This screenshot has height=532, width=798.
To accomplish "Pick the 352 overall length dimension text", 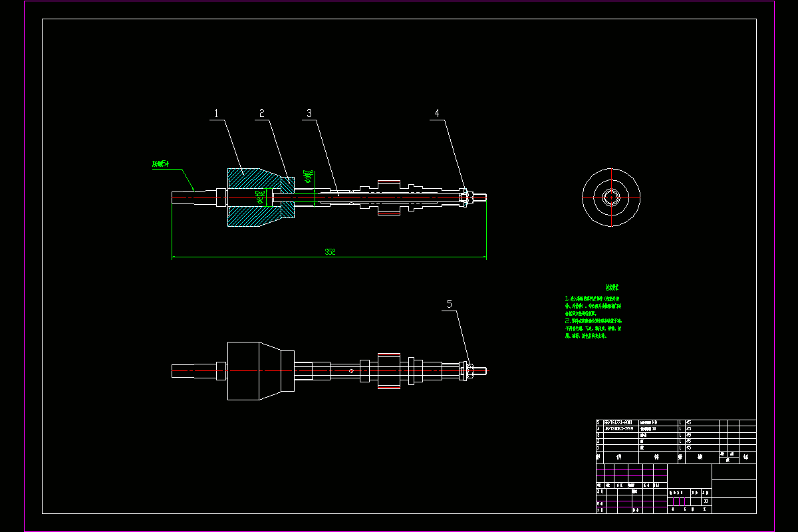I will pyautogui.click(x=330, y=252).
